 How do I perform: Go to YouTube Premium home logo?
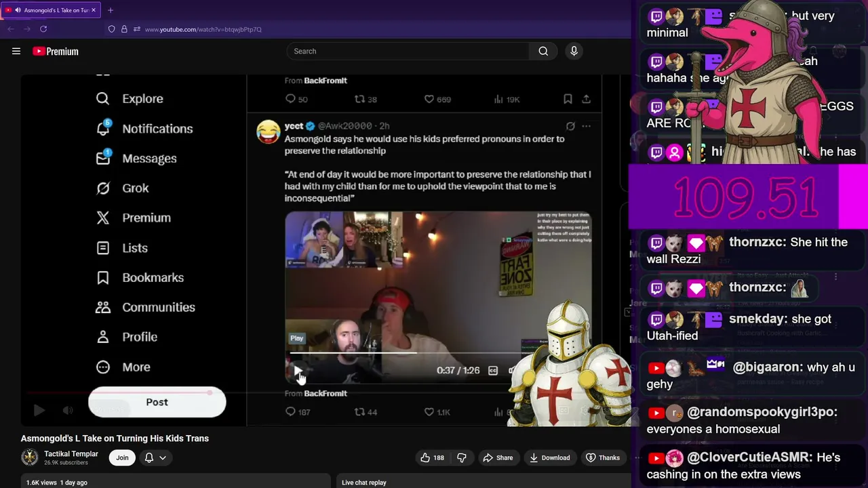(x=55, y=52)
